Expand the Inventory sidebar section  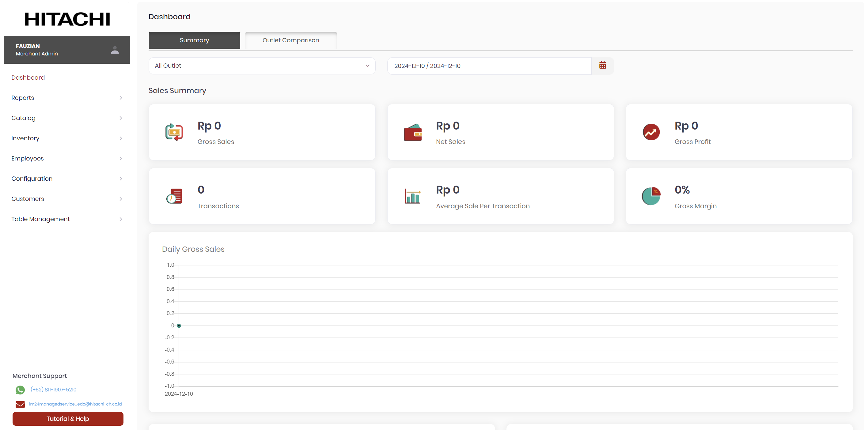click(x=67, y=138)
